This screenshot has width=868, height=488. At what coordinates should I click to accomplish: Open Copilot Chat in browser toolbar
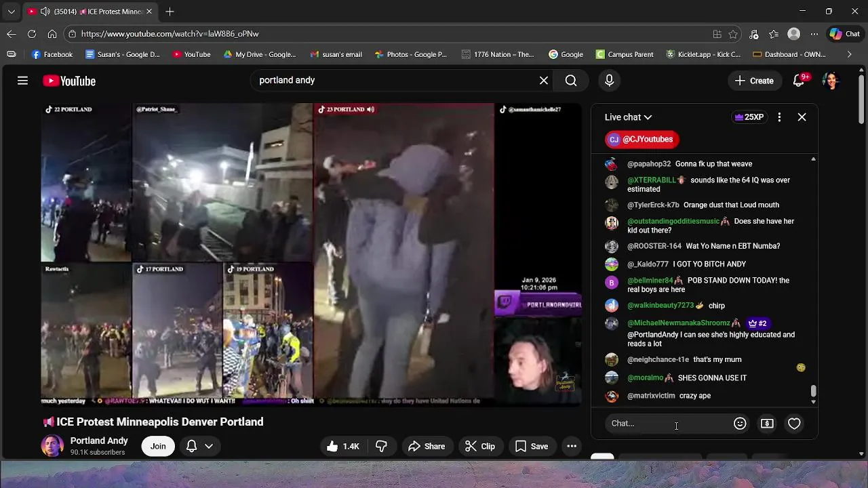845,34
